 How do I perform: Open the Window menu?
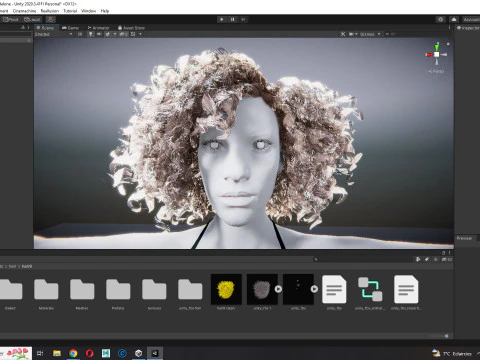(x=89, y=11)
